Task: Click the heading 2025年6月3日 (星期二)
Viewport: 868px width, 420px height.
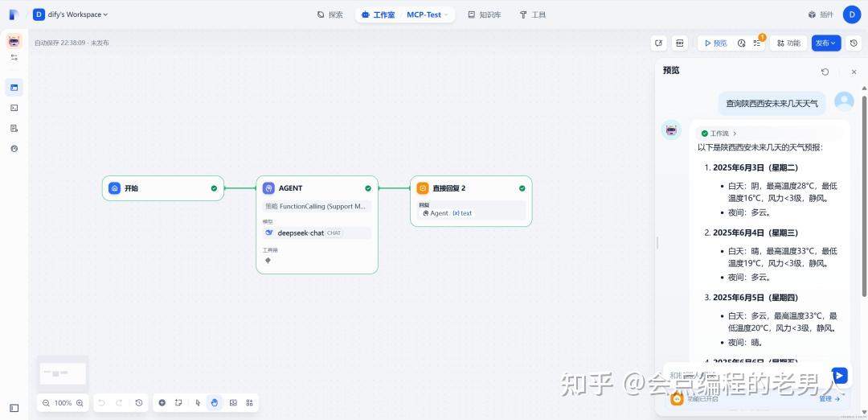Action: coord(755,167)
